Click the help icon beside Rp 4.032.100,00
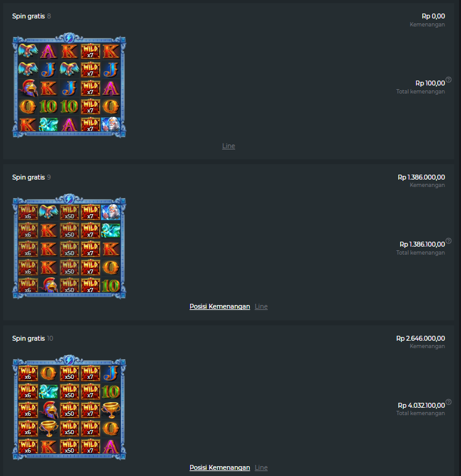 coord(449,402)
